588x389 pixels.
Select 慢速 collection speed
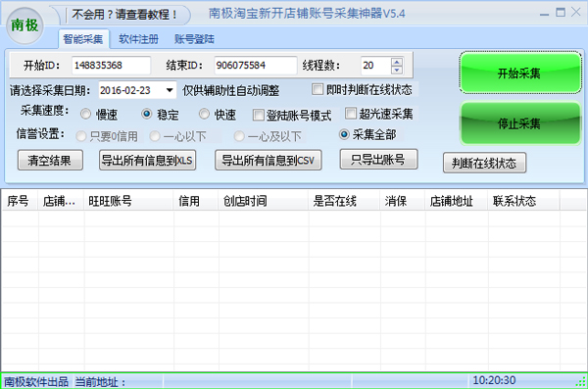85,114
